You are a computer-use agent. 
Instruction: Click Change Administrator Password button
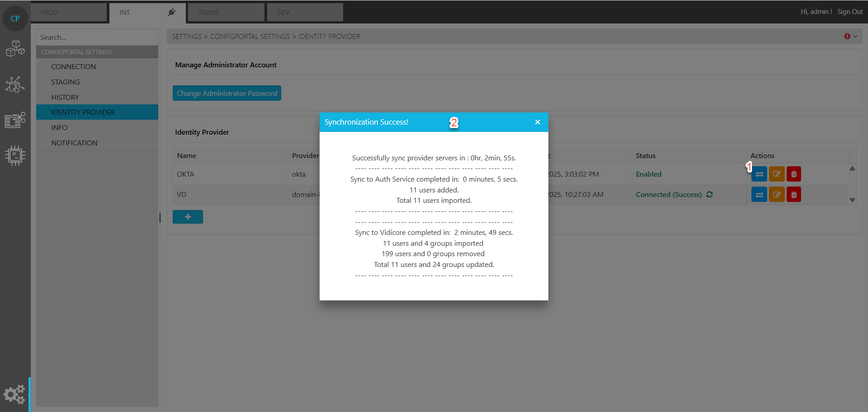tap(227, 94)
